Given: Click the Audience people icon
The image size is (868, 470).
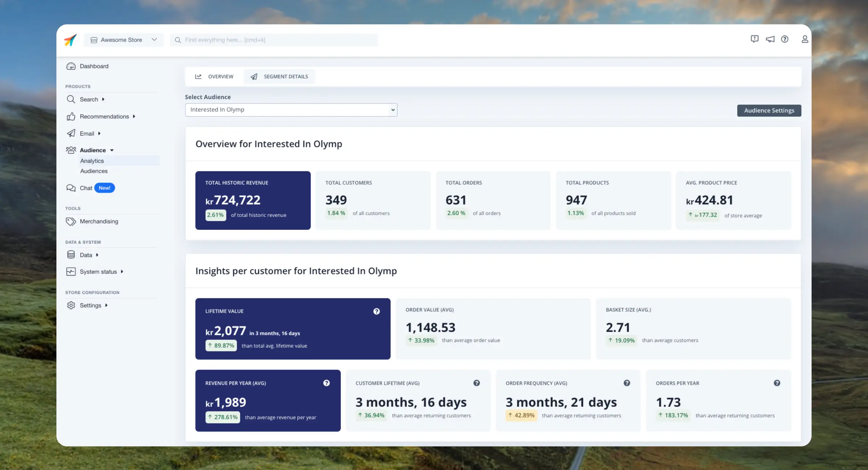Looking at the screenshot, I should pos(71,150).
